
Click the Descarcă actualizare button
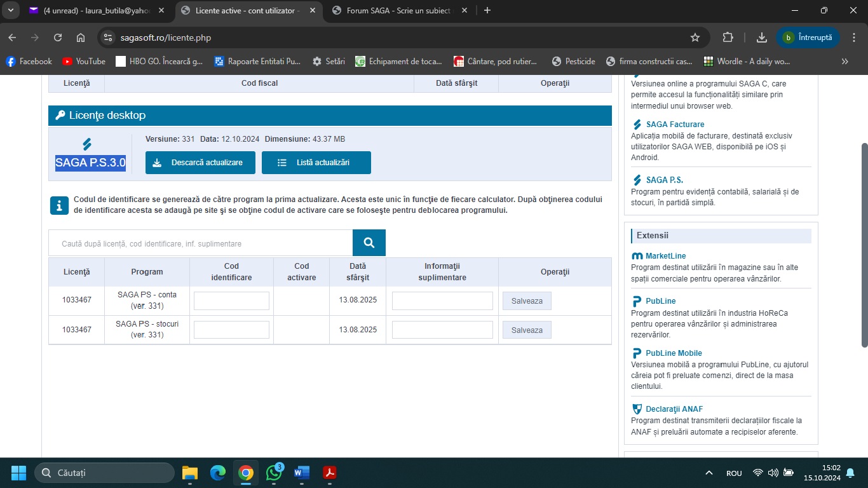click(200, 163)
